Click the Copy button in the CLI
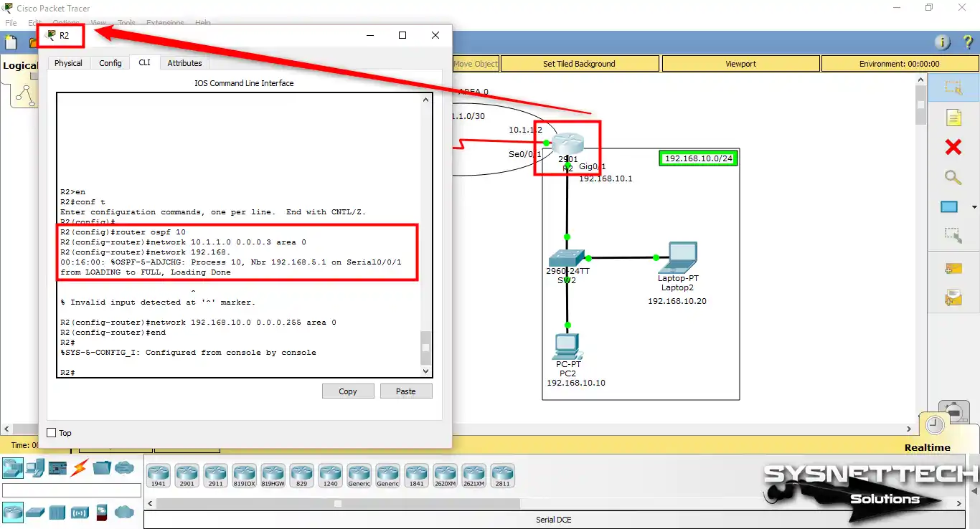 [x=348, y=391]
